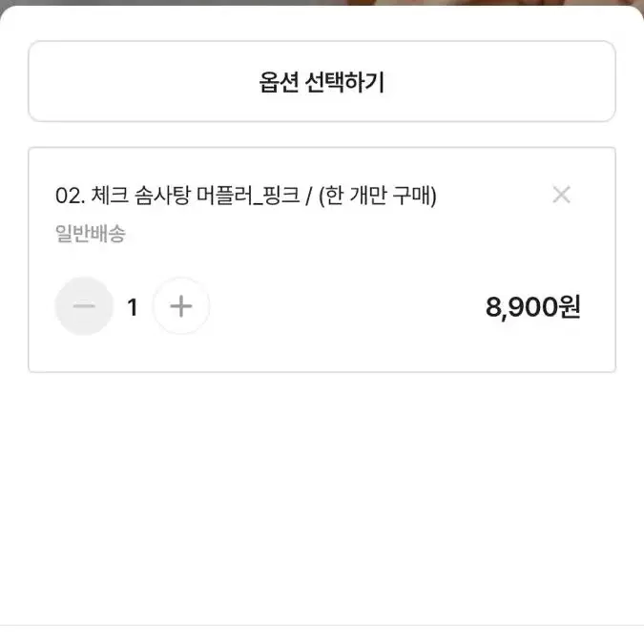Click the (한 개만 구매) text in option title

378,196
